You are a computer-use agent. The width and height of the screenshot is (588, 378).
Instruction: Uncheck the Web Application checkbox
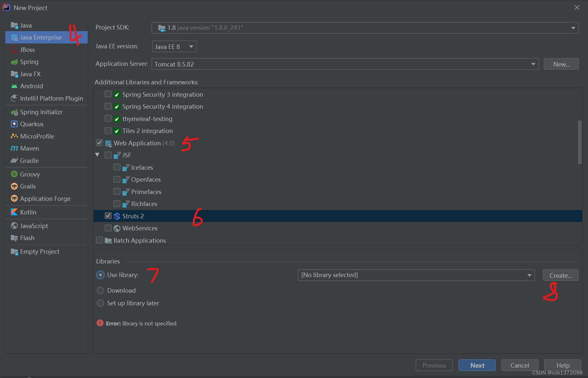point(99,143)
